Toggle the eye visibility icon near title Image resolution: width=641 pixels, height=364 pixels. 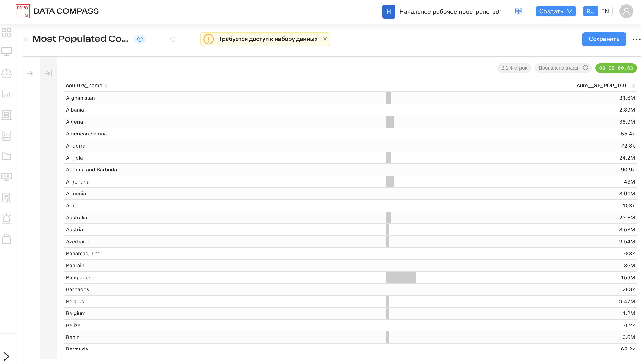140,39
